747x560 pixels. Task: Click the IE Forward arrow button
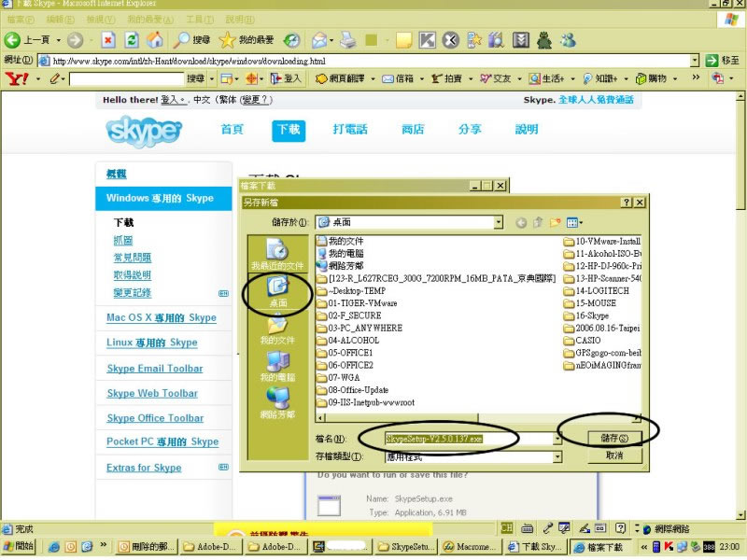tap(75, 40)
